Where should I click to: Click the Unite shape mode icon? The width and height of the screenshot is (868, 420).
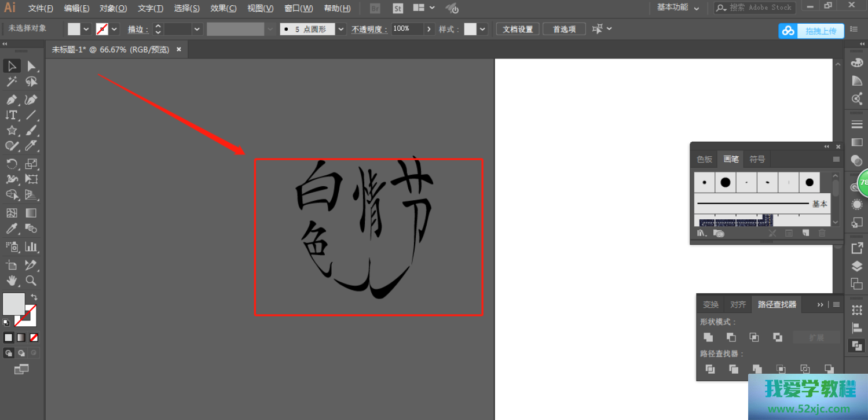pyautogui.click(x=708, y=337)
